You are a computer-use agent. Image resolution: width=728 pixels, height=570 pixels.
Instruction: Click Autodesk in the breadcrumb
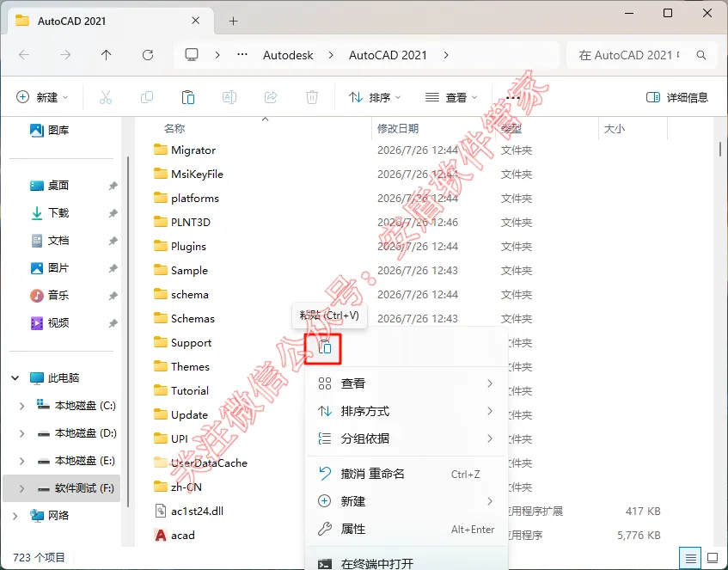click(x=288, y=55)
